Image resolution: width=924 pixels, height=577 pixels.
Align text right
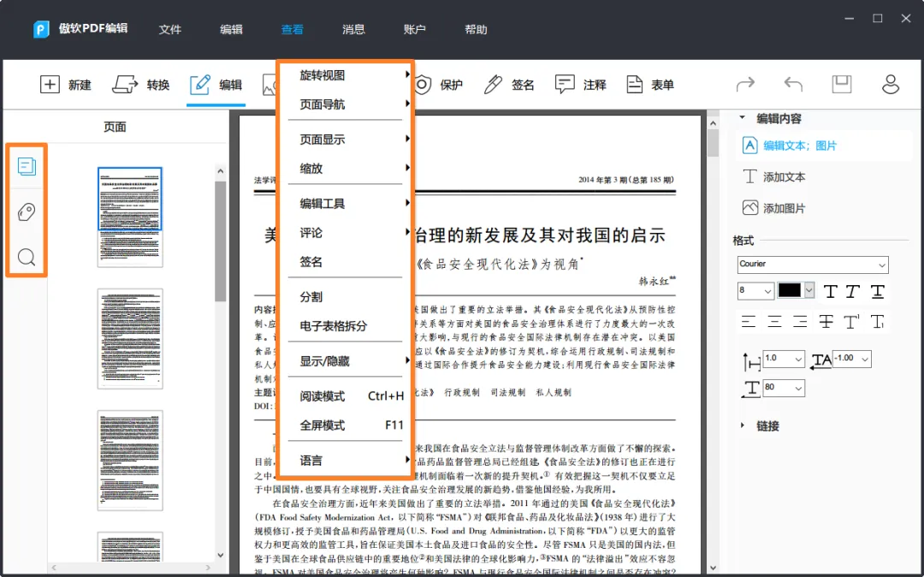tap(800, 321)
